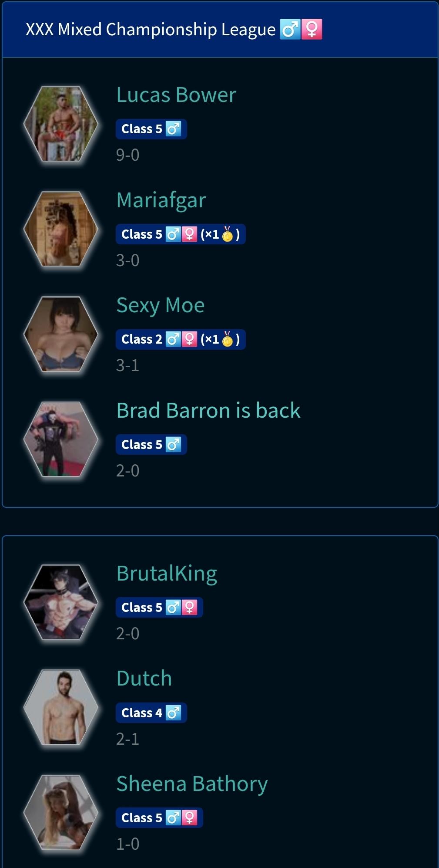Open the Dutch profile name
The image size is (439, 868).
[144, 679]
